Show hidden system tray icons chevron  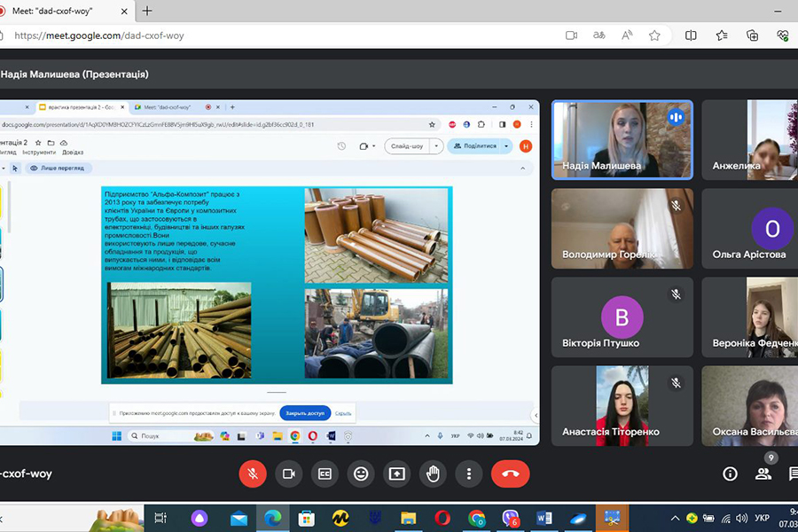tap(675, 518)
